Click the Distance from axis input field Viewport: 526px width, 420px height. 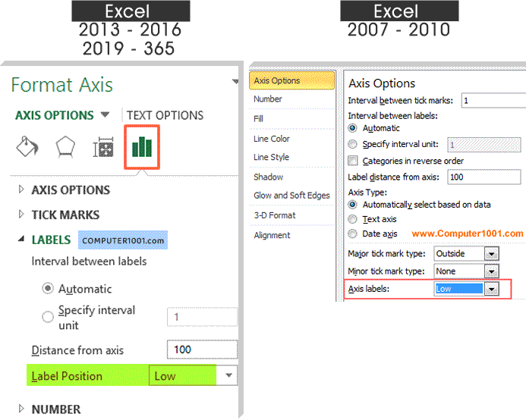click(201, 350)
